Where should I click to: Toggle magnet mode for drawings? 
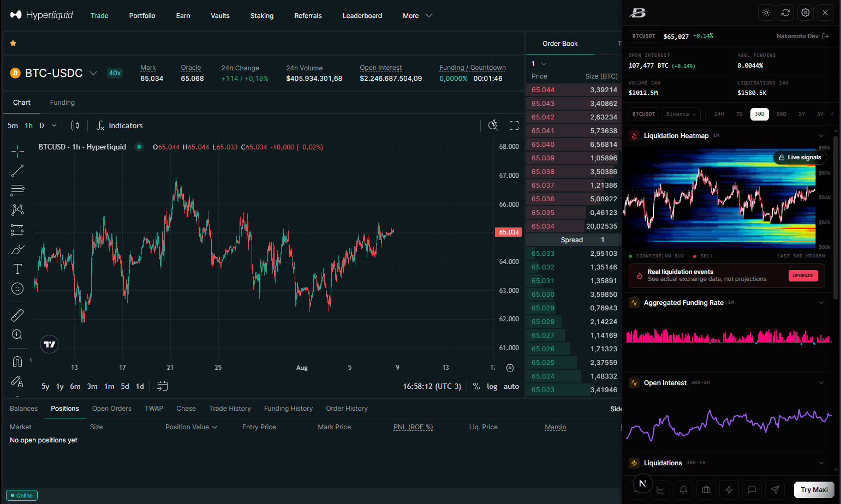17,361
